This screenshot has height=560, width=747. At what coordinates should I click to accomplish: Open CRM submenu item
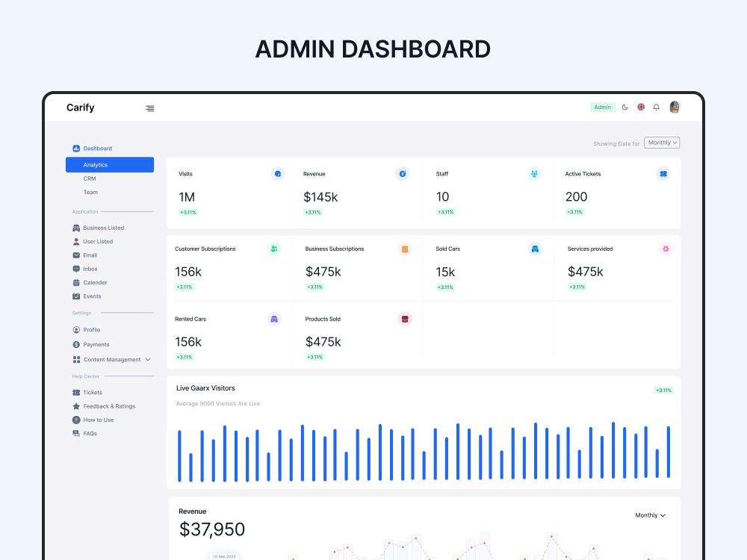pos(90,178)
